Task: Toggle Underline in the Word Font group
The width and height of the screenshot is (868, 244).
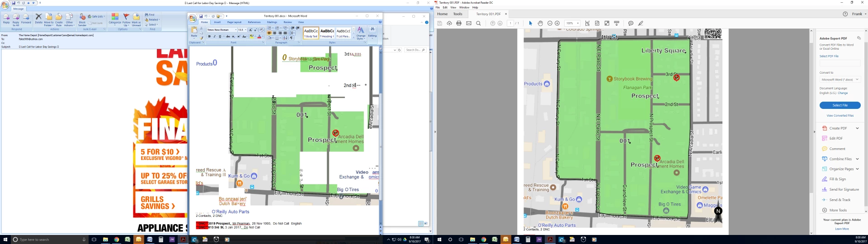Action: coord(220,37)
